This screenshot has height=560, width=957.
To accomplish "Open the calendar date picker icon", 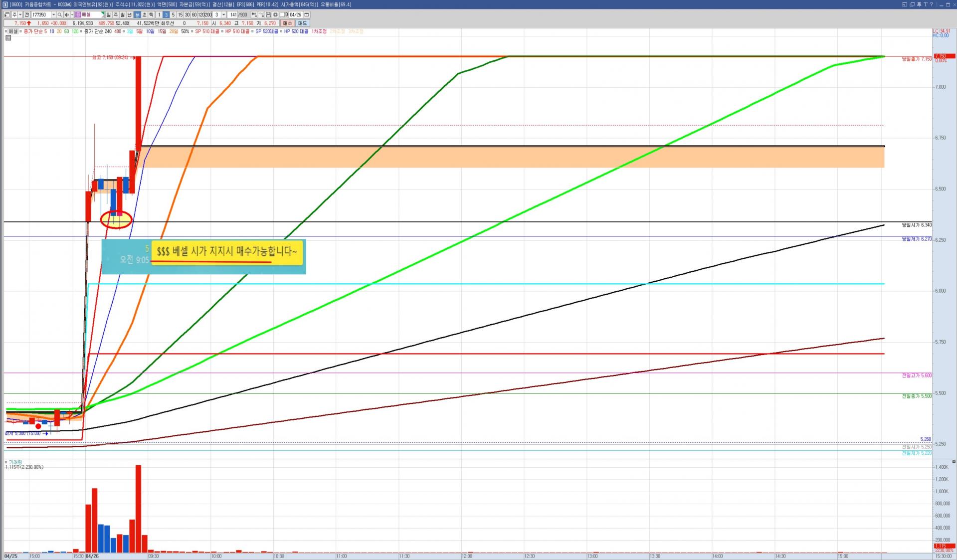I will click(x=307, y=15).
